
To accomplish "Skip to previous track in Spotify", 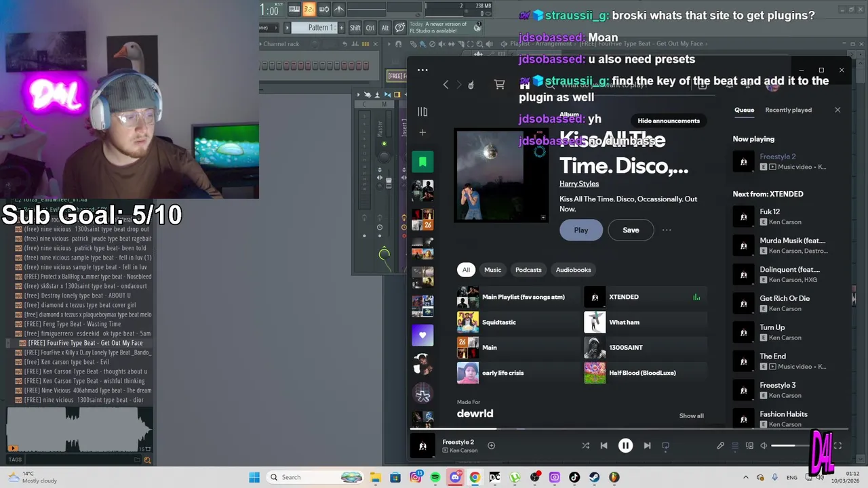I will [604, 445].
